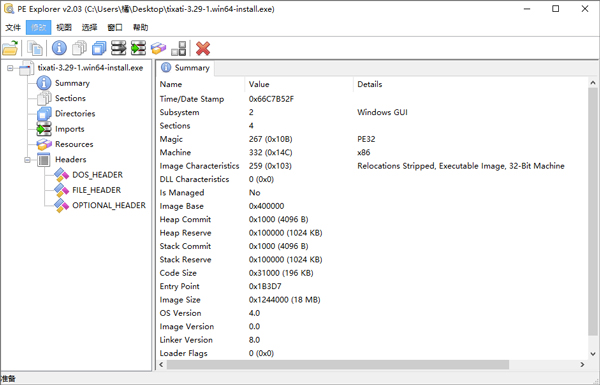Switch to the Summary tab
Screen dimensions: 600x385
[x=186, y=68]
